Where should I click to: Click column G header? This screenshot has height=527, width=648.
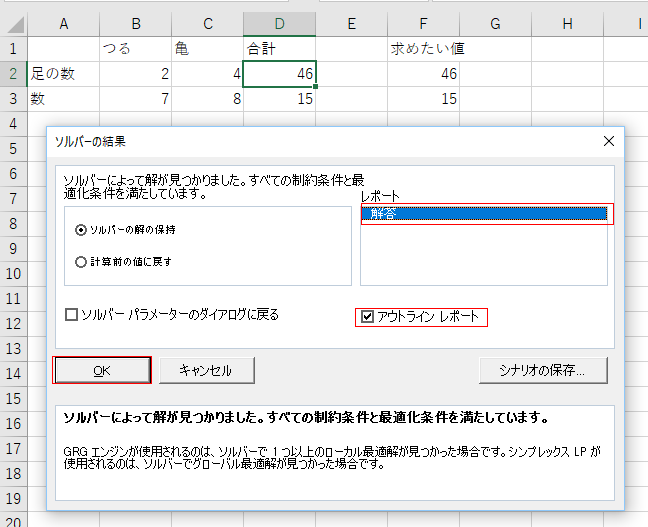[x=495, y=23]
